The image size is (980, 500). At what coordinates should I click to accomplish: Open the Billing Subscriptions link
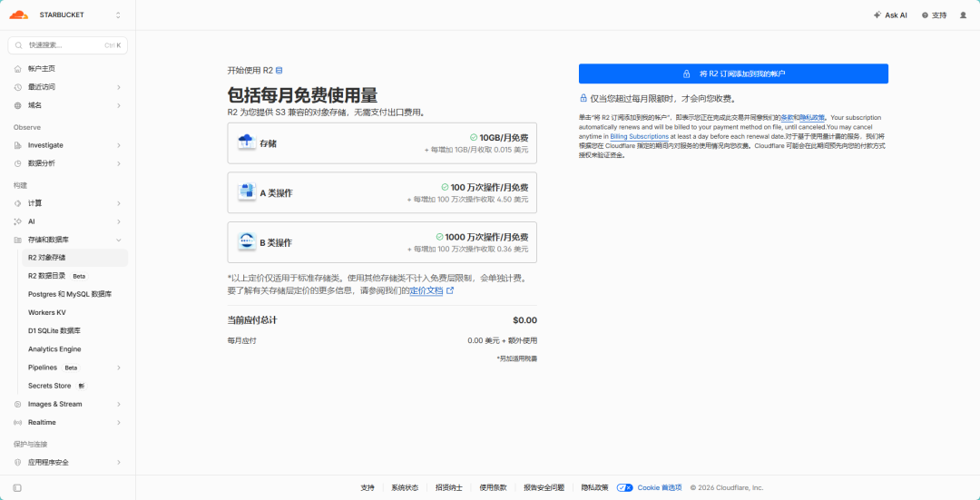[640, 135]
